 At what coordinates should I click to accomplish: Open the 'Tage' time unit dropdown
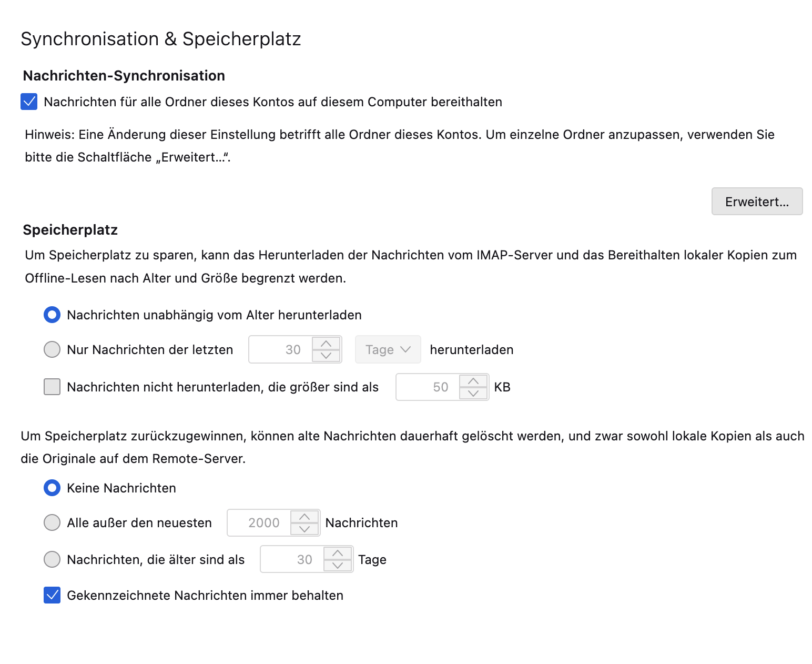(x=388, y=349)
